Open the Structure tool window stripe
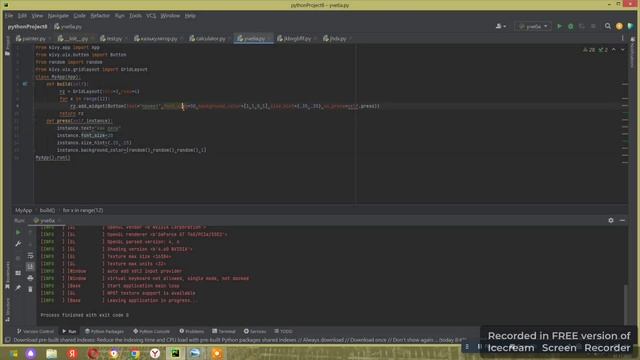The height and width of the screenshot is (360, 640). tap(7, 309)
